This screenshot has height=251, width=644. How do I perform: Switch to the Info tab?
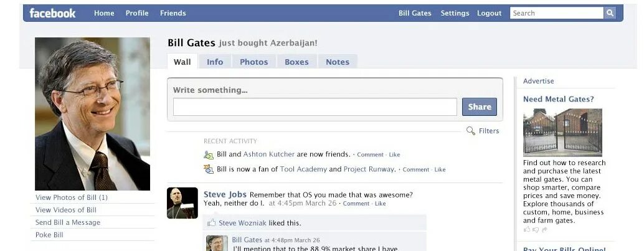215,62
